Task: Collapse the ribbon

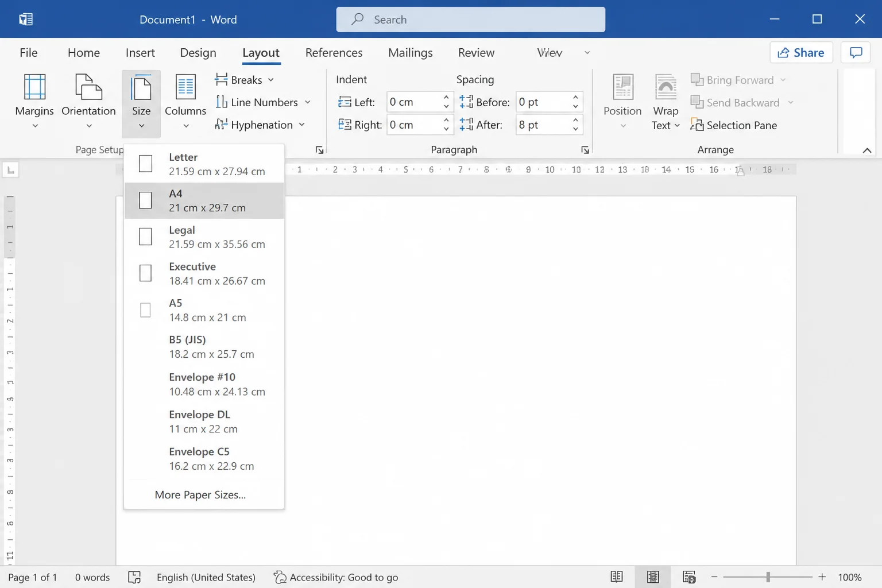Action: point(867,150)
